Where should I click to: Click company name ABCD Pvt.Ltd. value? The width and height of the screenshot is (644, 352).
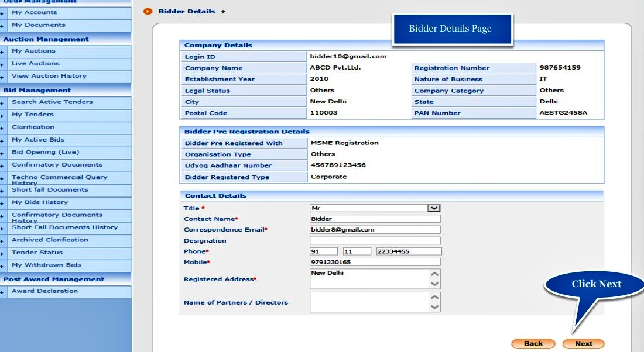point(335,68)
